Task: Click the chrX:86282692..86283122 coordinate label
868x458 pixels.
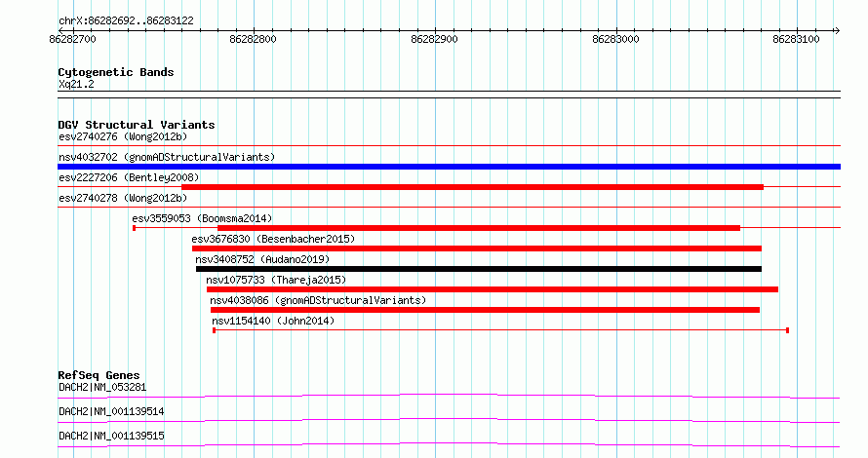Action: [126, 21]
